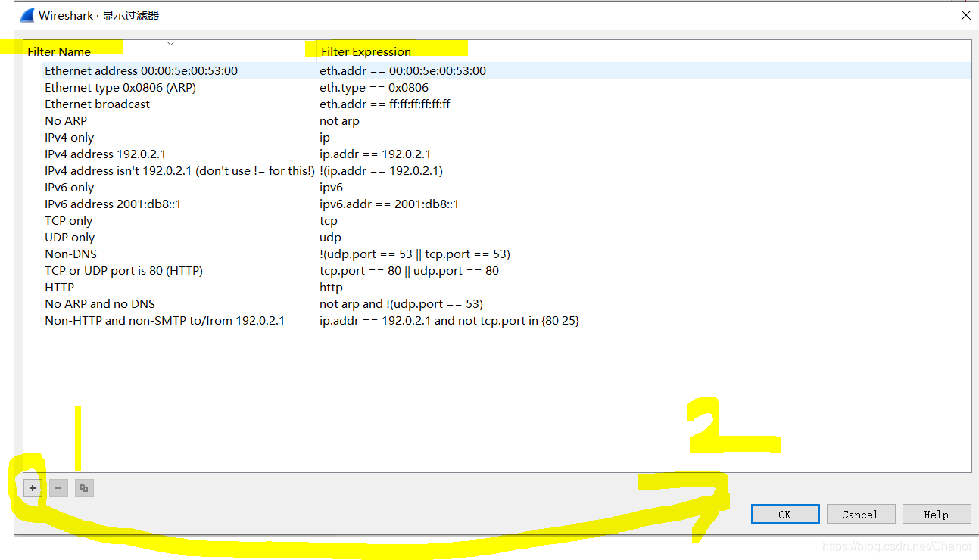Viewport: 979px width, 560px height.
Task: Select 'Ethernet type 0x0806 (ARP)' filter
Action: [x=120, y=87]
